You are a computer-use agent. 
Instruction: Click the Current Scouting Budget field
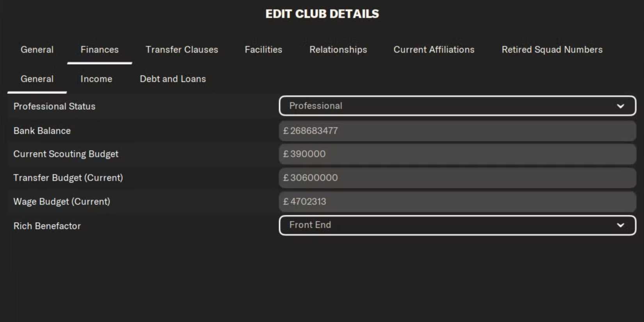point(457,154)
